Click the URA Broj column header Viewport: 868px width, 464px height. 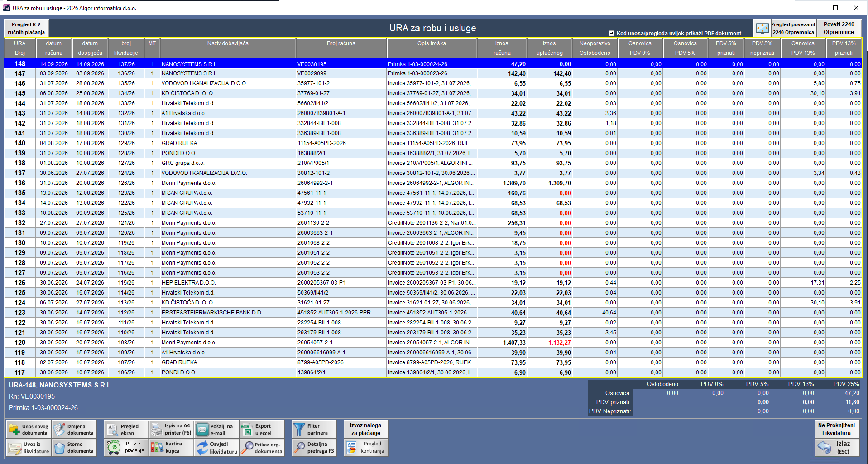point(20,48)
